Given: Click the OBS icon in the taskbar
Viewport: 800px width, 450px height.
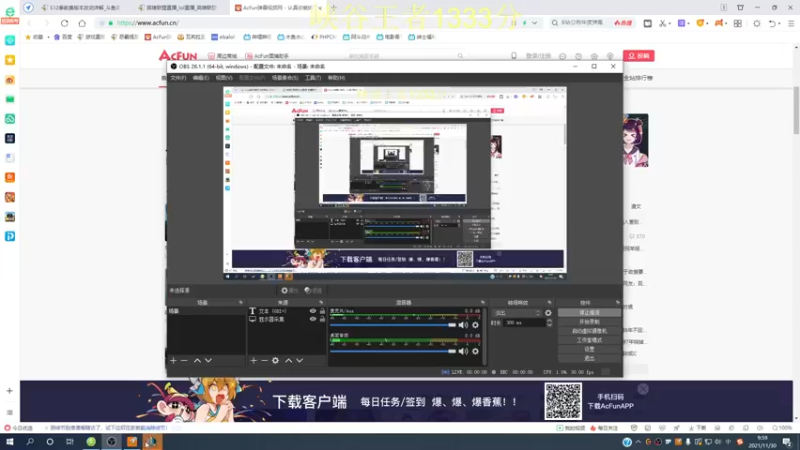Looking at the screenshot, I should pyautogui.click(x=111, y=442).
